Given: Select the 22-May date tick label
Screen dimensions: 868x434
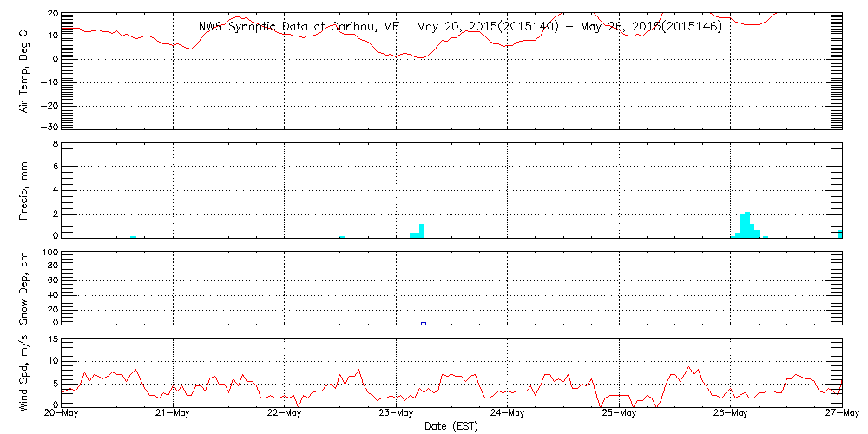Looking at the screenshot, I should 285,414.
